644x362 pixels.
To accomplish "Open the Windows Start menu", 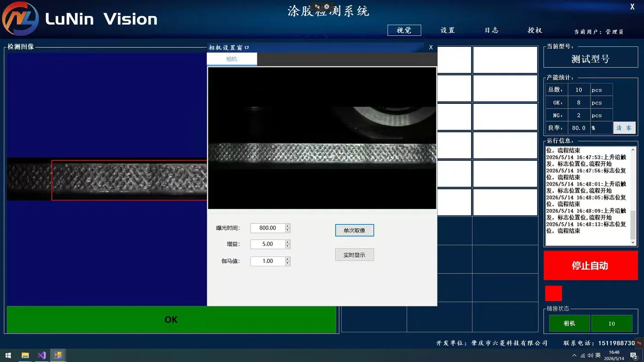I will click(8, 355).
